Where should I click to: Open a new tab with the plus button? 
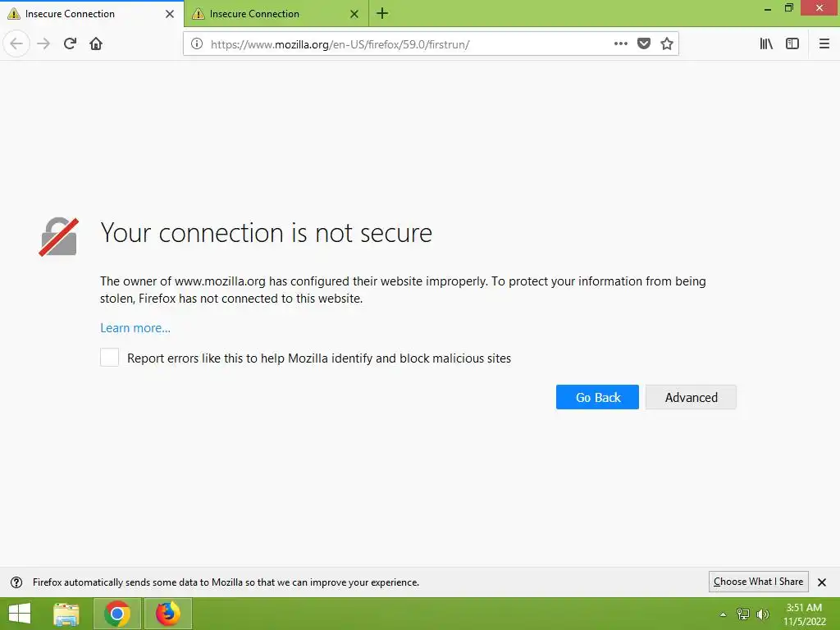tap(382, 13)
